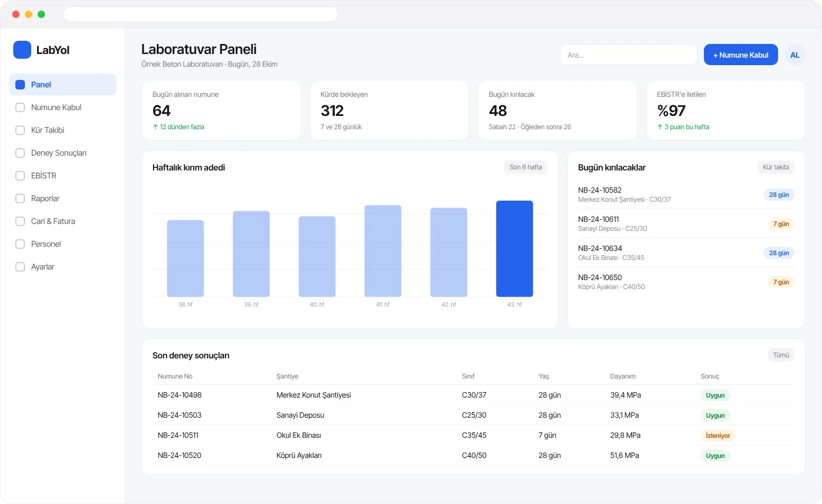
Task: Click the Şantiye column header
Action: tap(287, 376)
